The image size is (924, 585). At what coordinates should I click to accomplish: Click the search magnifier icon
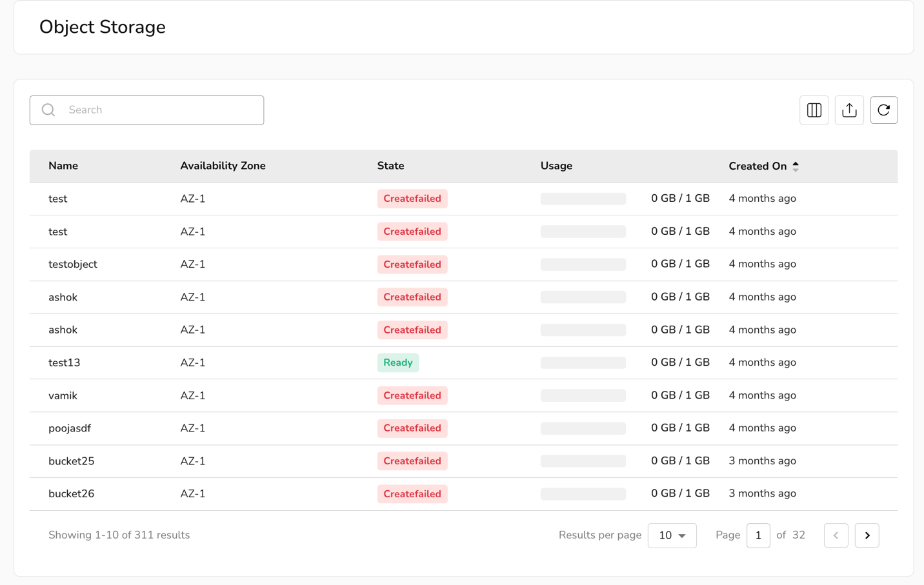click(x=48, y=110)
